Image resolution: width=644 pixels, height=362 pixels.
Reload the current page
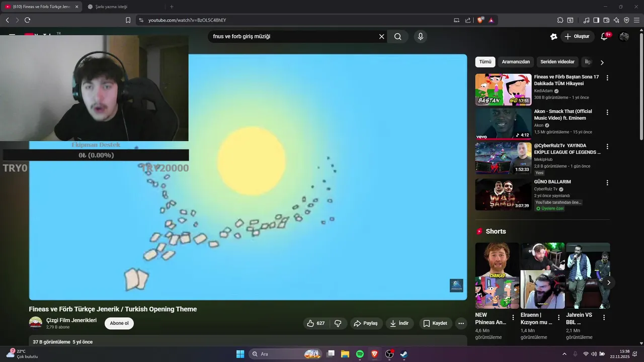click(x=27, y=20)
